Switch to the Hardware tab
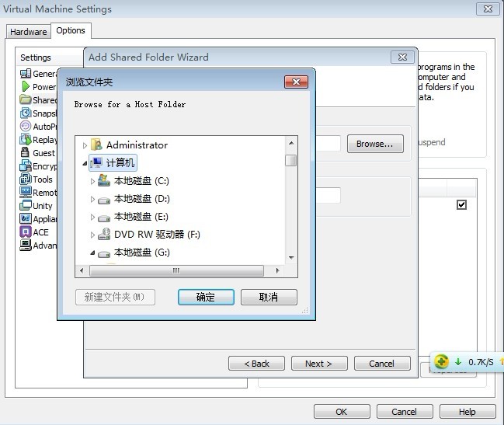This screenshot has height=425, width=504. pos(29,32)
